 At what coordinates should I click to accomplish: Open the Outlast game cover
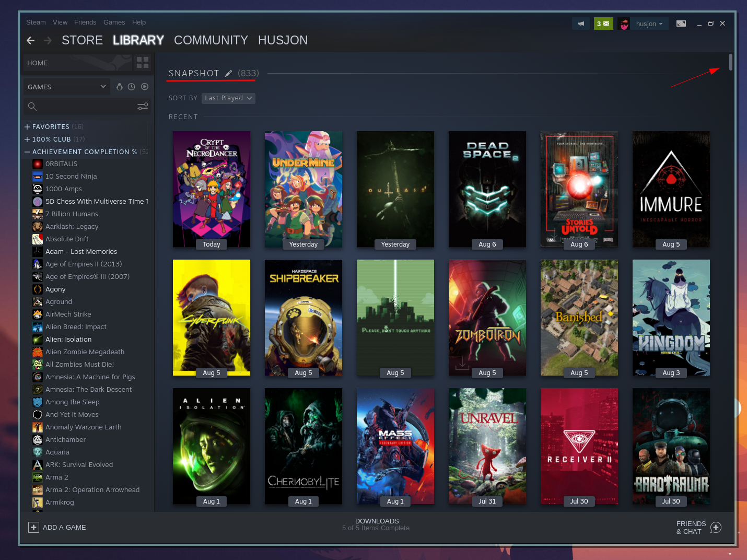click(395, 189)
